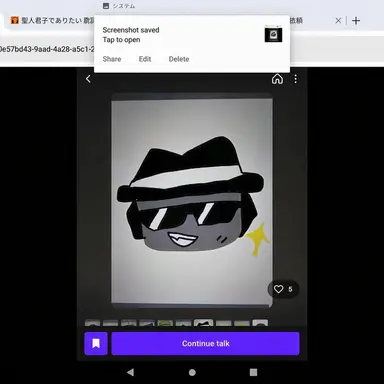This screenshot has width=384, height=384.
Task: Open the three-dot overflow menu
Action: [295, 79]
